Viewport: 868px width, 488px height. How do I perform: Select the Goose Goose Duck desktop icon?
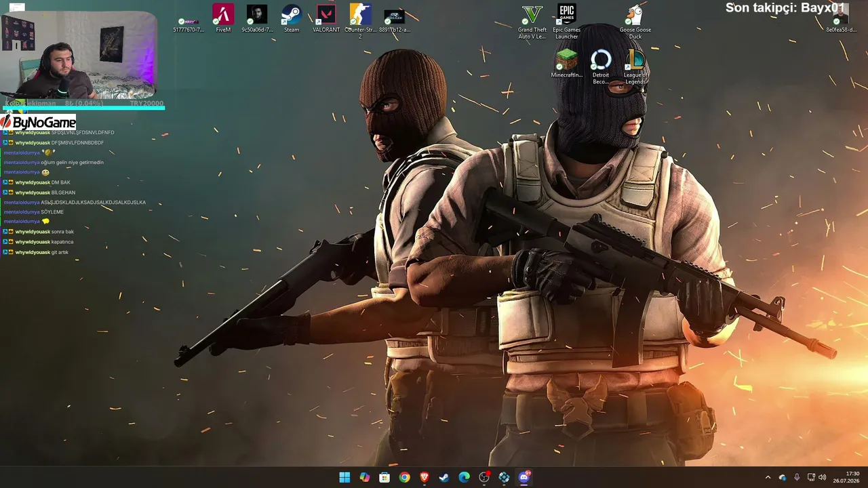click(635, 22)
